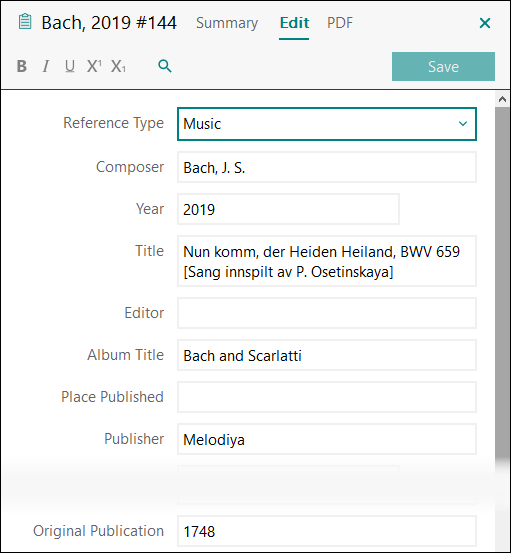Click the clipboard reference icon
511x553 pixels.
pos(25,22)
